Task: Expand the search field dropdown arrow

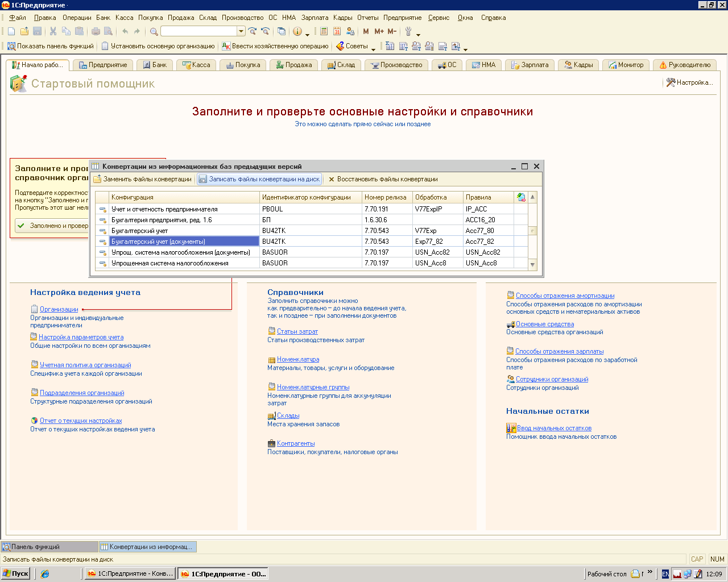Action: pyautogui.click(x=241, y=31)
